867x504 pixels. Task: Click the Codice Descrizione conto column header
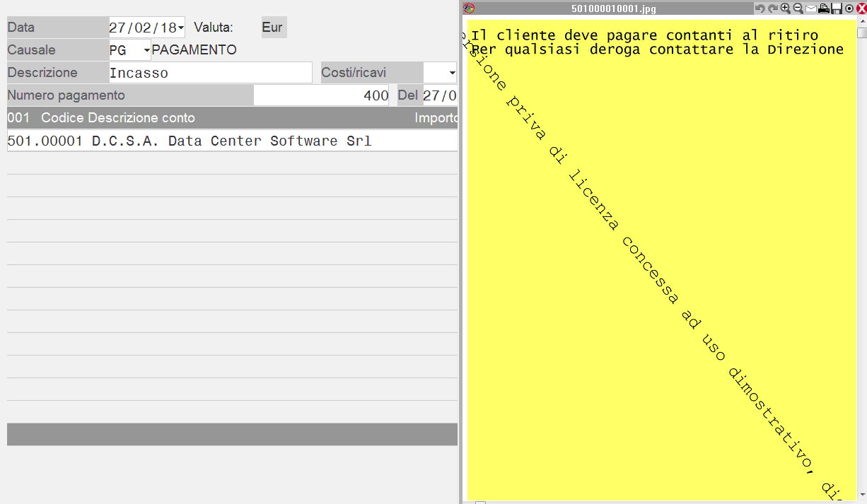(117, 118)
